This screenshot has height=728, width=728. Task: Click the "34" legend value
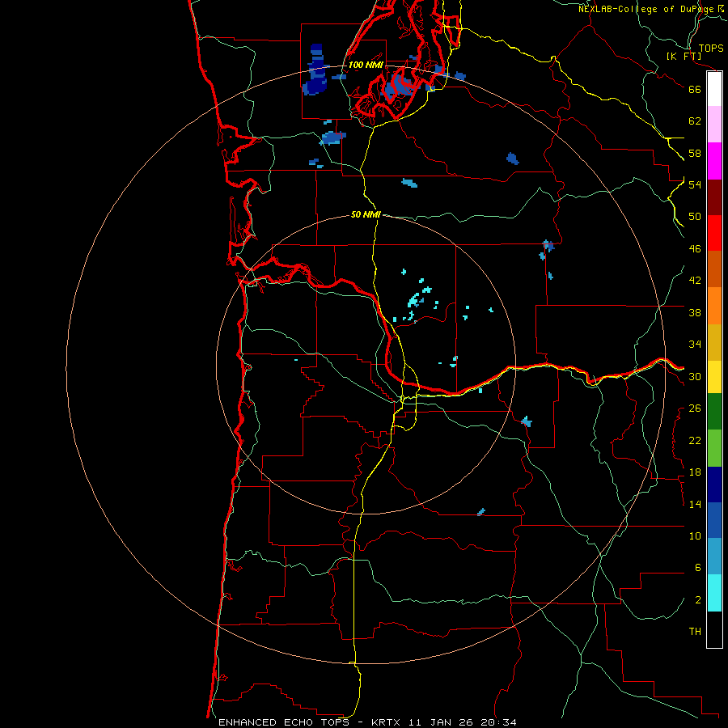(x=695, y=345)
